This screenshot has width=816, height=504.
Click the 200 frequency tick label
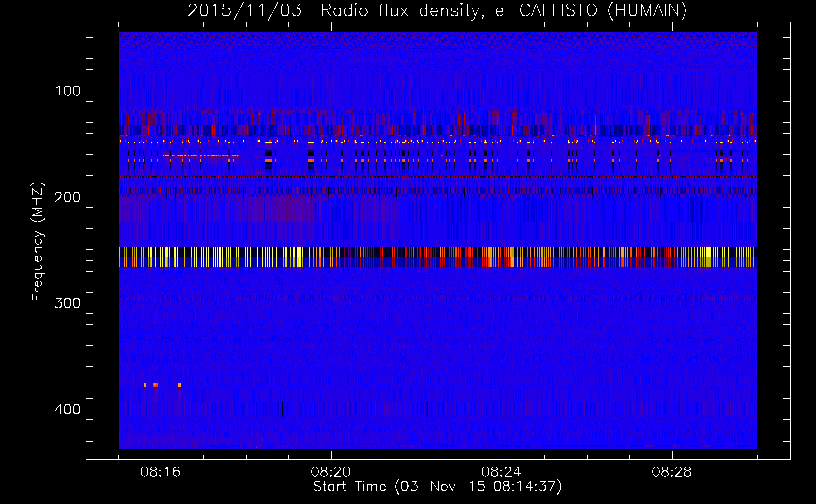(68, 197)
